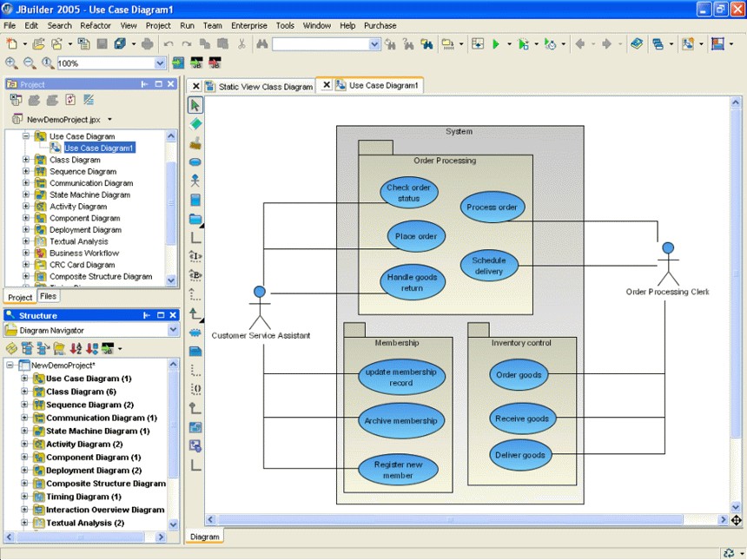Viewport: 747px width, 560px height.
Task: Open the Enterprise menu
Action: (249, 26)
